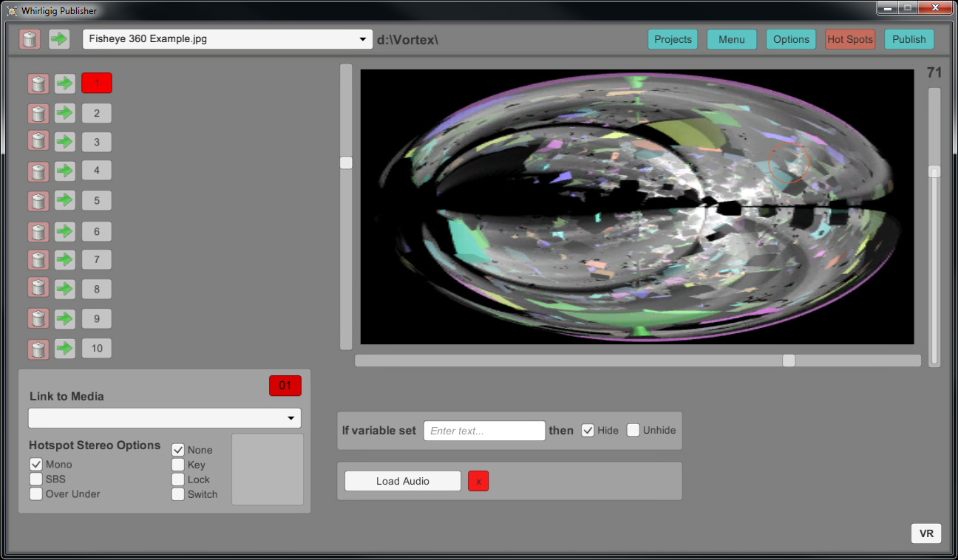Open the Menu section
This screenshot has height=560, width=958.
coord(732,39)
